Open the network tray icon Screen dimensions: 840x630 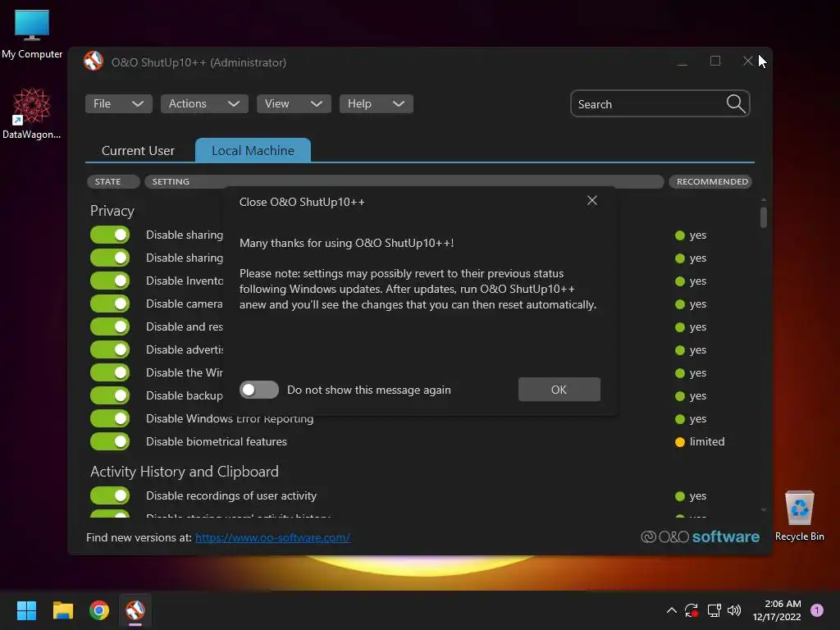[714, 610]
